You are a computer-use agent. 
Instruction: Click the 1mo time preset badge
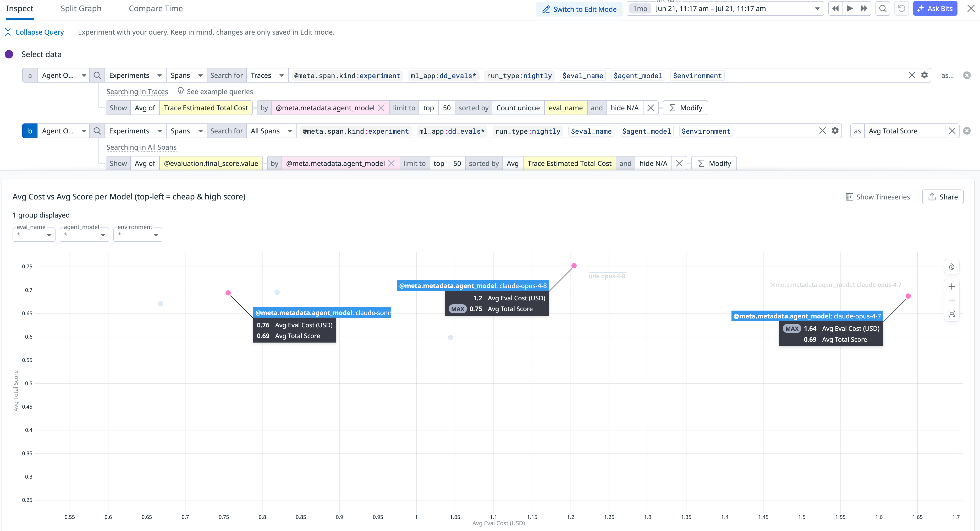pyautogui.click(x=640, y=9)
